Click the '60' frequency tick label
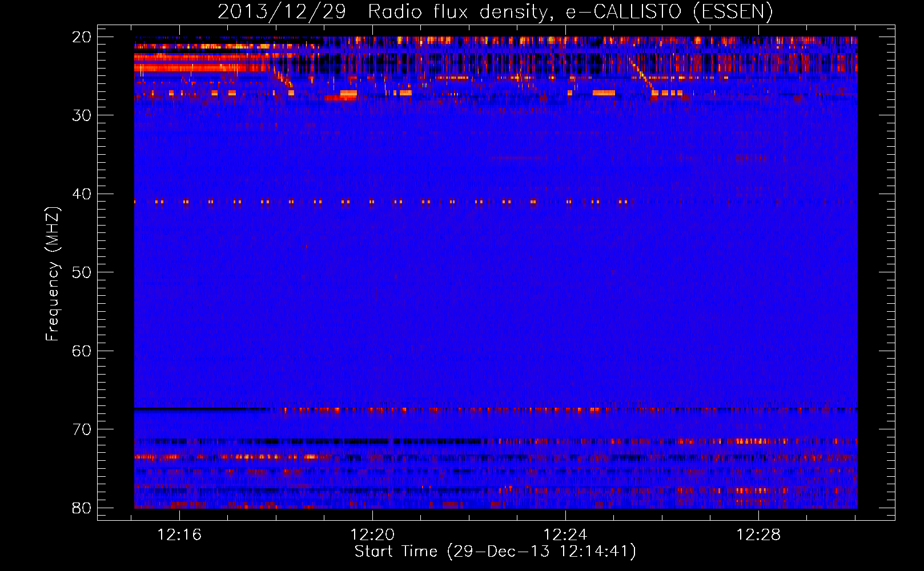 [x=82, y=351]
